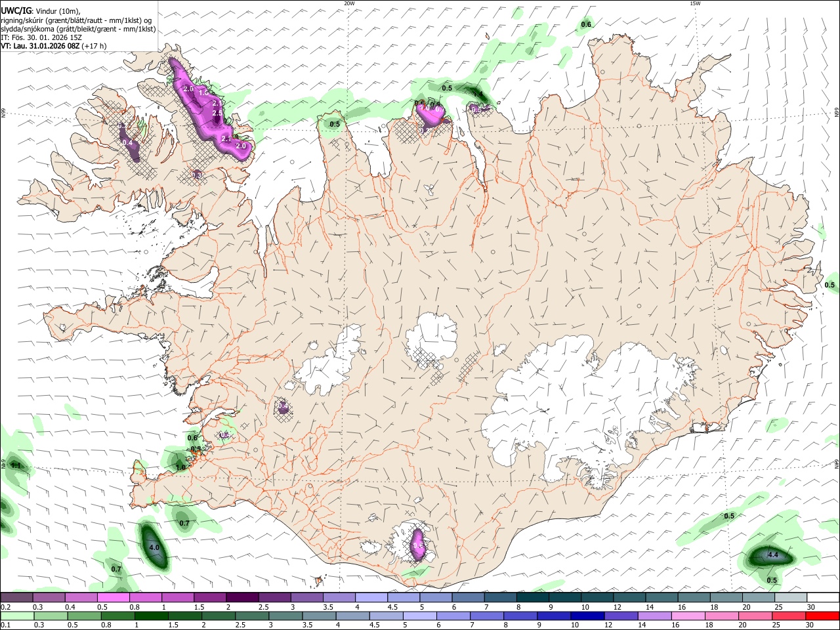Pick lower legend red swatch between 25 and 30
Viewport: 840px width, 630px height.
pyautogui.click(x=787, y=616)
